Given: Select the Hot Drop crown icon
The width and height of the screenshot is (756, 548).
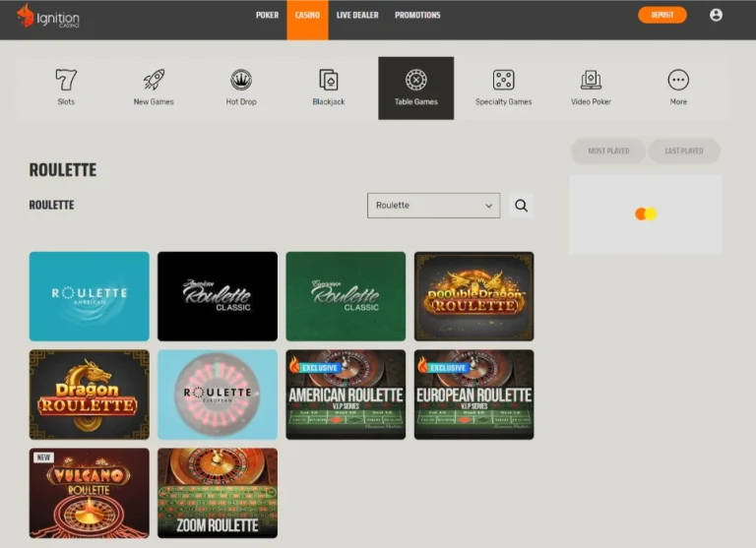Looking at the screenshot, I should tap(241, 80).
